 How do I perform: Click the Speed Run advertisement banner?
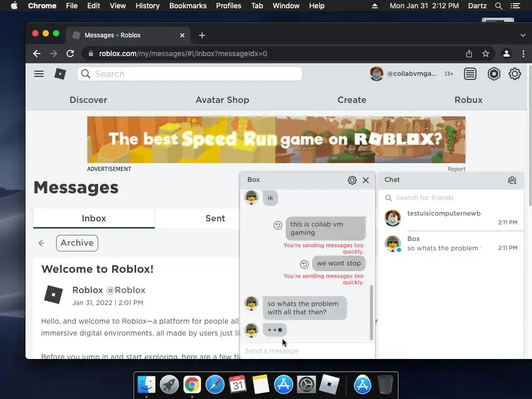276,139
